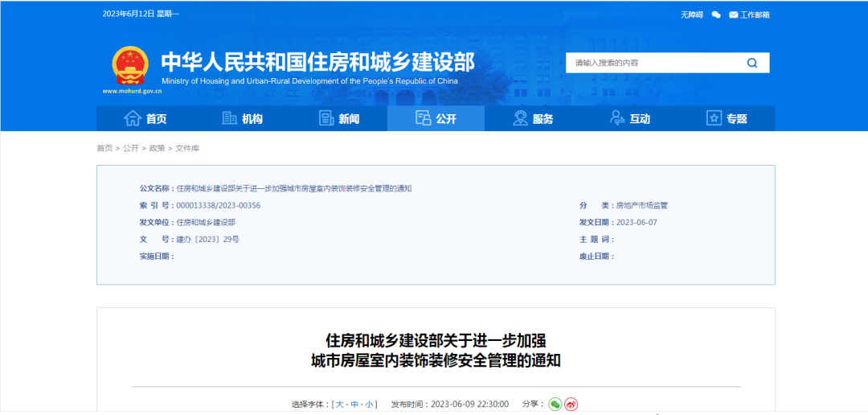Click the ministry name title 中华人民共和国住房和城乡建设部
Viewport: 868px width, 415px height.
click(317, 62)
